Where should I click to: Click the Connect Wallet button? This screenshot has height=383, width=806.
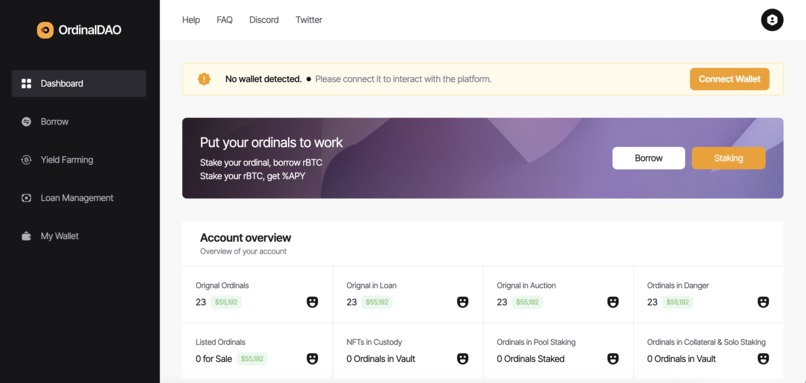(x=729, y=79)
